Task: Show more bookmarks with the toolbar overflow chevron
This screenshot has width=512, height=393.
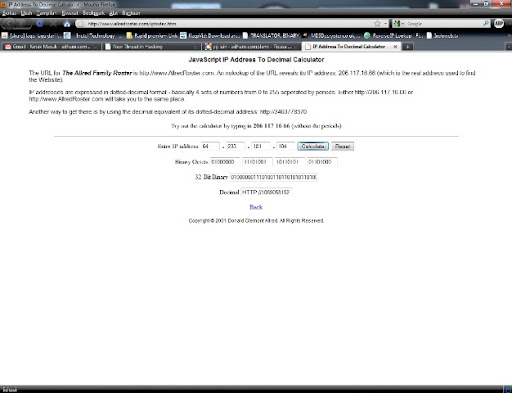Action: (x=509, y=36)
